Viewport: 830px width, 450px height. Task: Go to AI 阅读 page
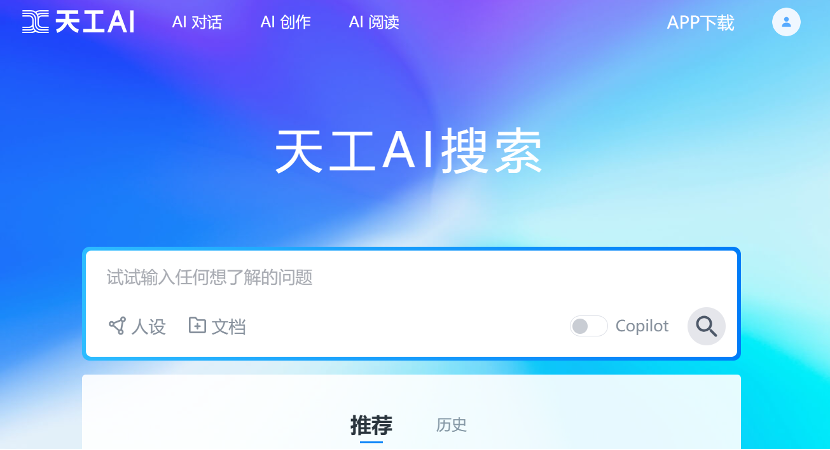[374, 22]
